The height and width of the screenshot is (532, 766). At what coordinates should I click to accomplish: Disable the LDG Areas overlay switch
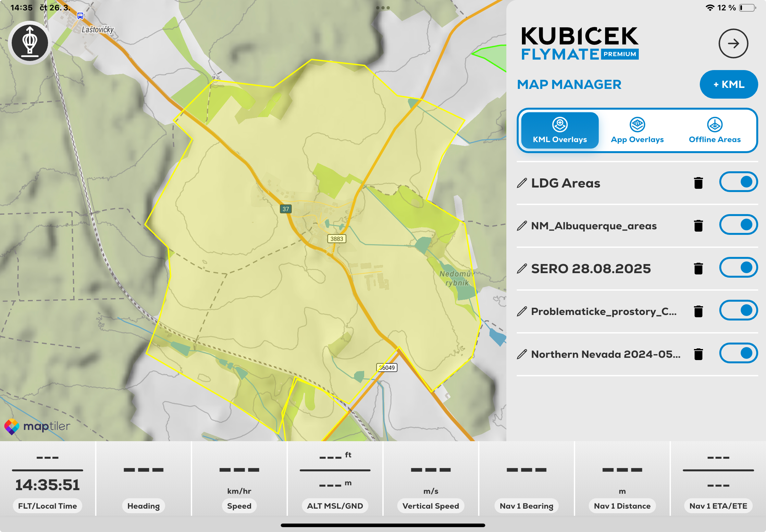click(x=738, y=182)
